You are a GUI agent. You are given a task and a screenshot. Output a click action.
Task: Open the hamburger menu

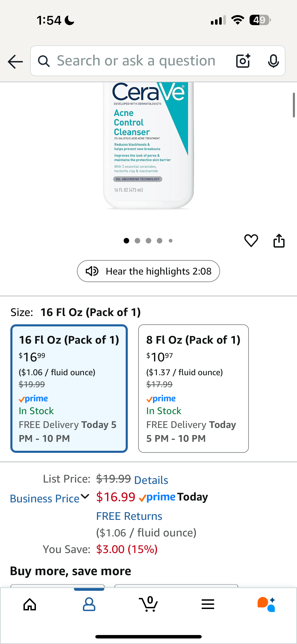[208, 604]
